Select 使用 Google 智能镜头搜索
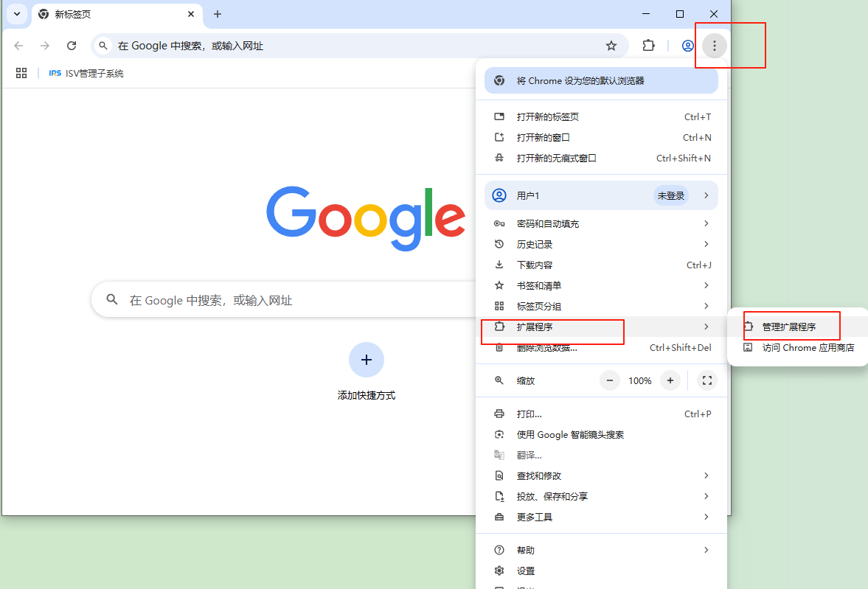The height and width of the screenshot is (589, 868). coord(601,434)
